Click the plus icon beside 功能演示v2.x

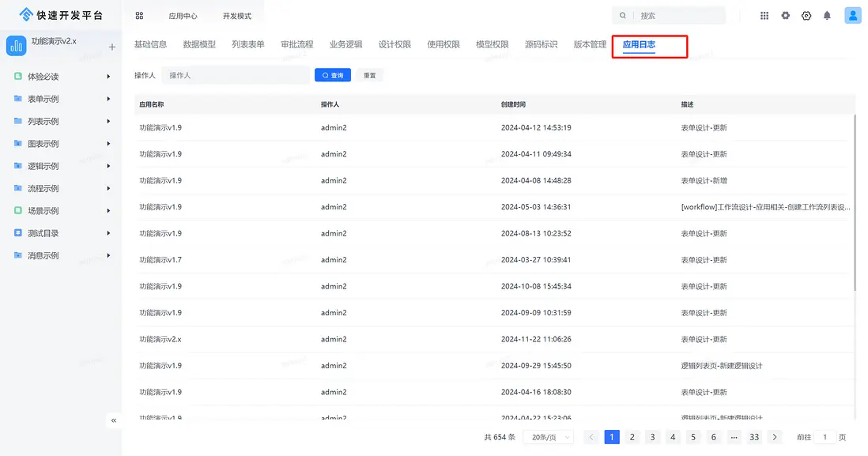(111, 47)
